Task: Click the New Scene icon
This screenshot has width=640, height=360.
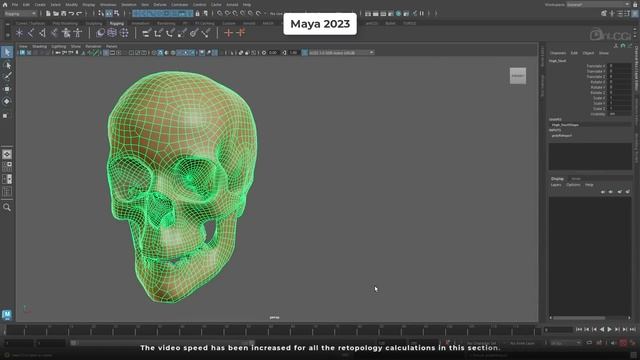Action: tap(48, 13)
